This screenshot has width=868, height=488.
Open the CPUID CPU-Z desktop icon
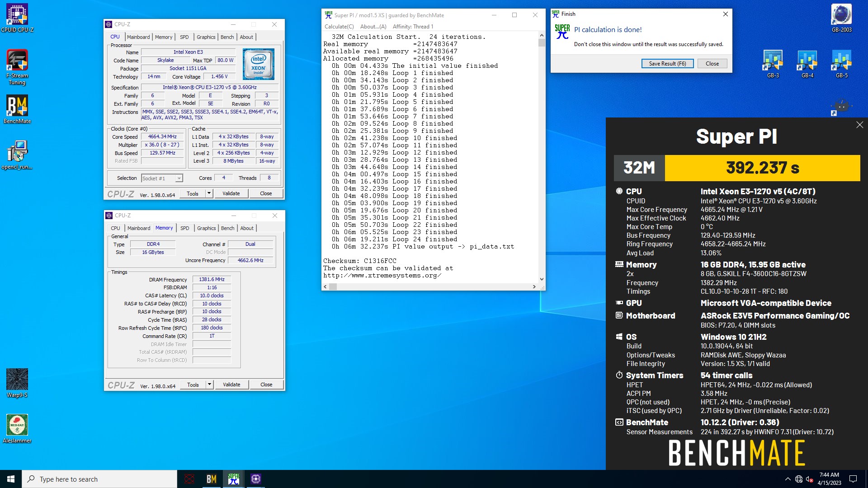[x=17, y=18]
